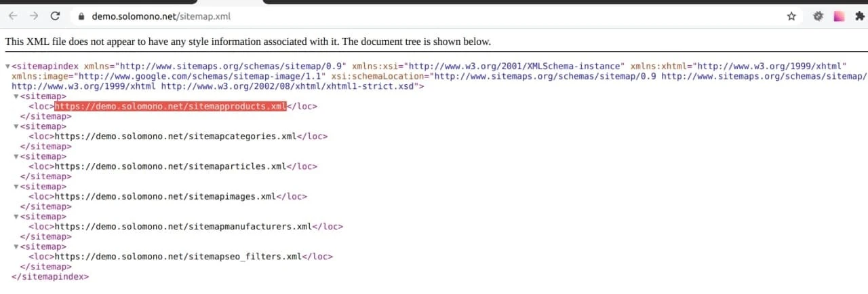
Task: Bookmark this page with star icon
Action: pyautogui.click(x=791, y=16)
